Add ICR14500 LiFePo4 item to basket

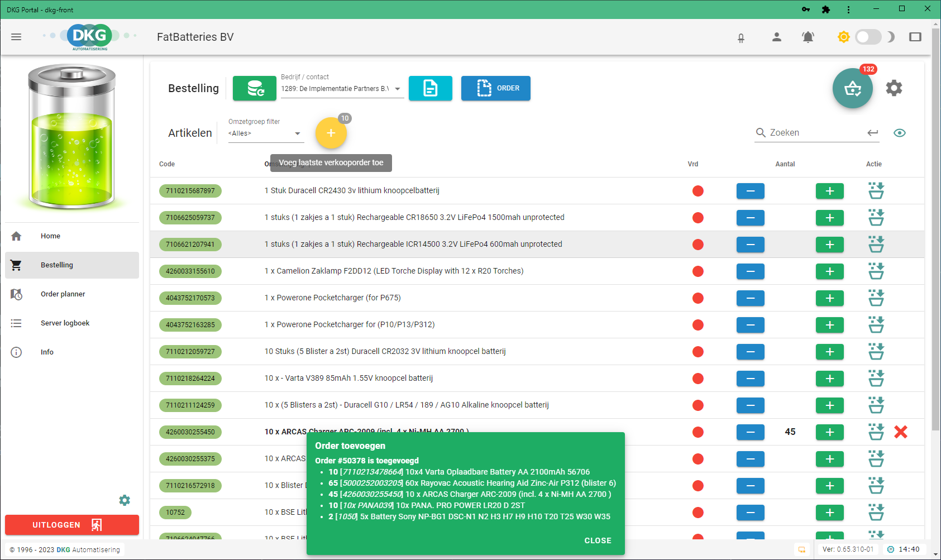point(876,245)
